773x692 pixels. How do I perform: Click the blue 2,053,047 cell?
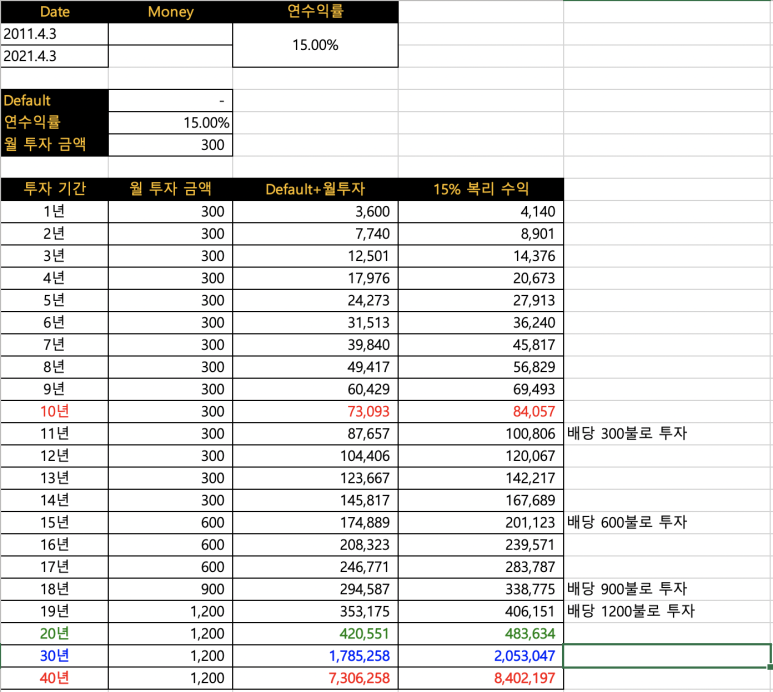tap(481, 656)
